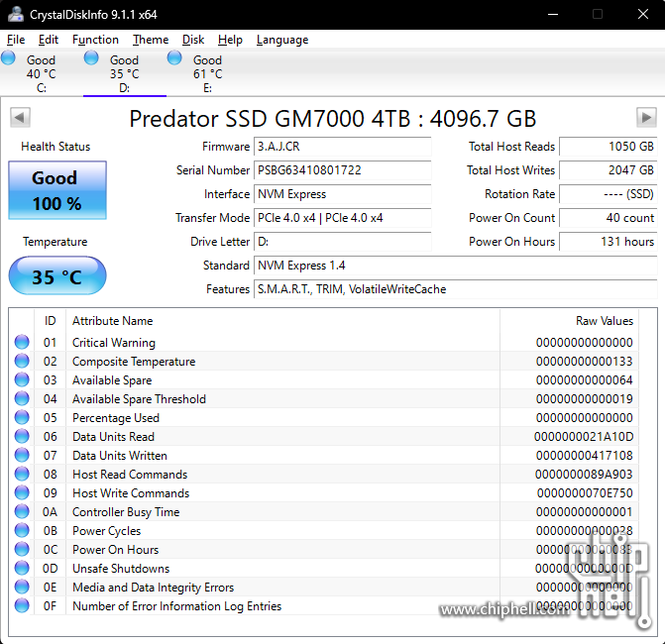The width and height of the screenshot is (665, 644).
Task: Select drive E: tab showing 61 °C
Action: (207, 73)
